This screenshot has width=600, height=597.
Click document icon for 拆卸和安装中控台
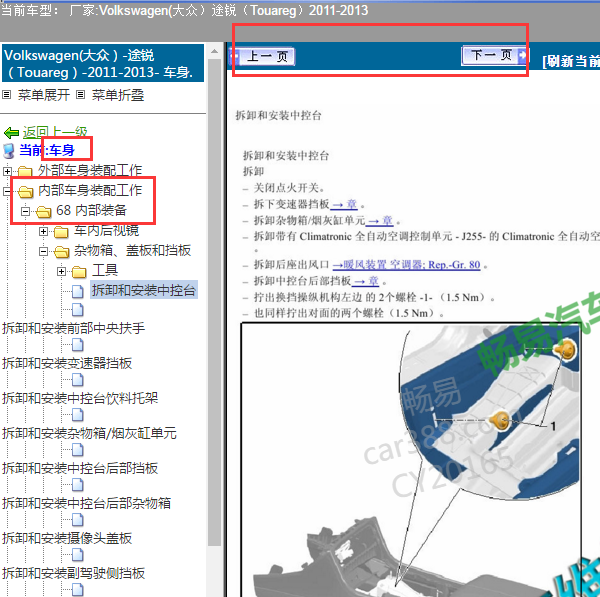coord(78,291)
